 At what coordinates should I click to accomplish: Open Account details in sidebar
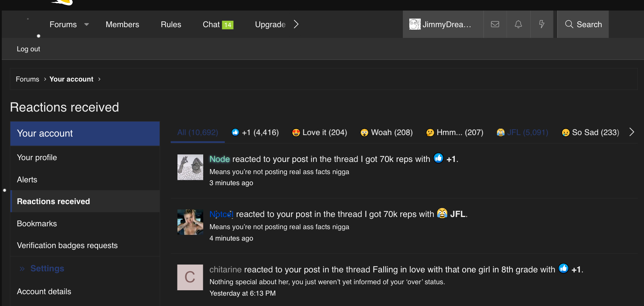coord(44,292)
